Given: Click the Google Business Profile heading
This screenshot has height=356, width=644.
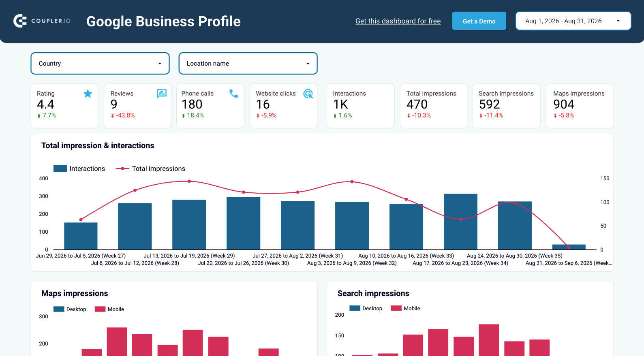Looking at the screenshot, I should click(163, 21).
